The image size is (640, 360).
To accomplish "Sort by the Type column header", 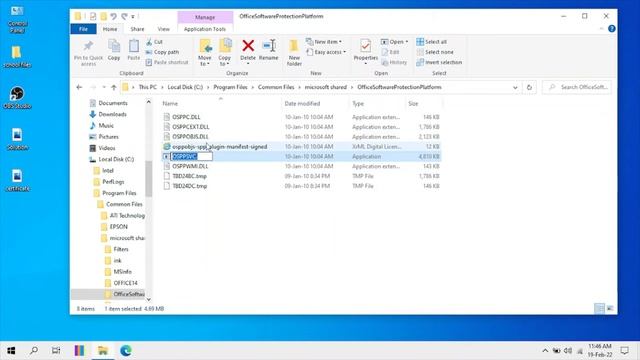I will coord(358,104).
